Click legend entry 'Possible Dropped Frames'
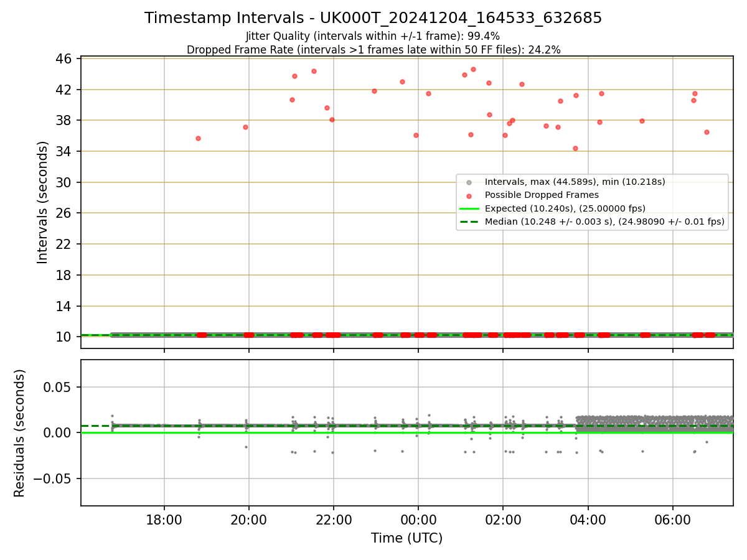 point(542,195)
